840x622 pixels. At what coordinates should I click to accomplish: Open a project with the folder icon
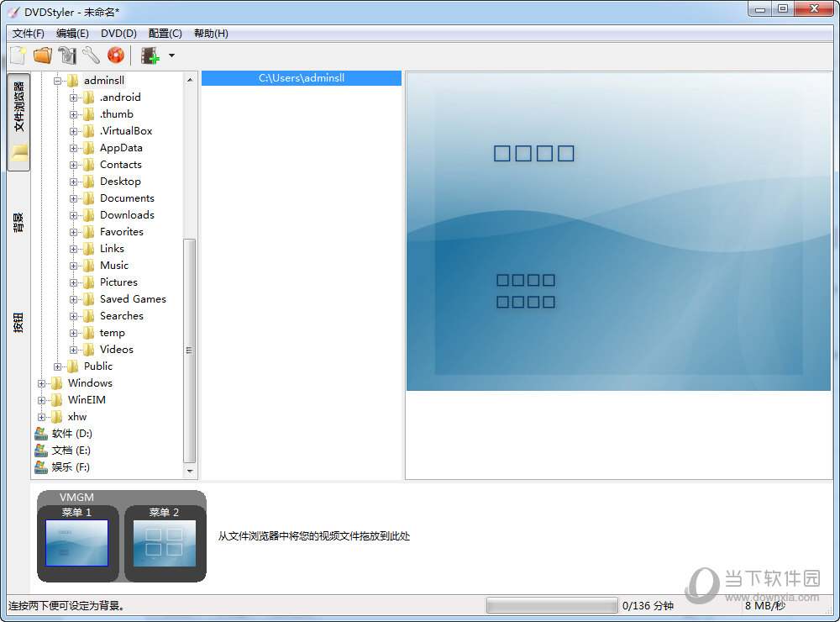[43, 55]
